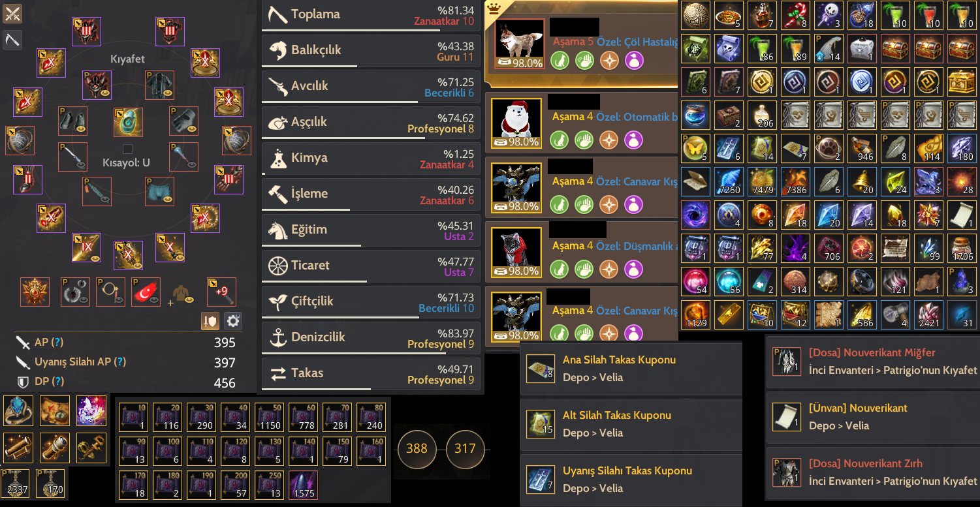Open equipment settings gear icon
The height and width of the screenshot is (507, 980).
pyautogui.click(x=233, y=321)
